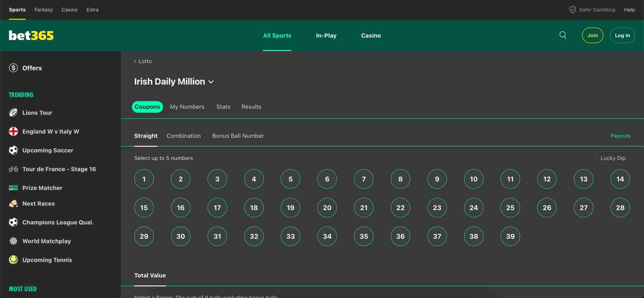The width and height of the screenshot is (644, 298).
Task: Click the Upcoming Tennis ball icon
Action: click(13, 260)
